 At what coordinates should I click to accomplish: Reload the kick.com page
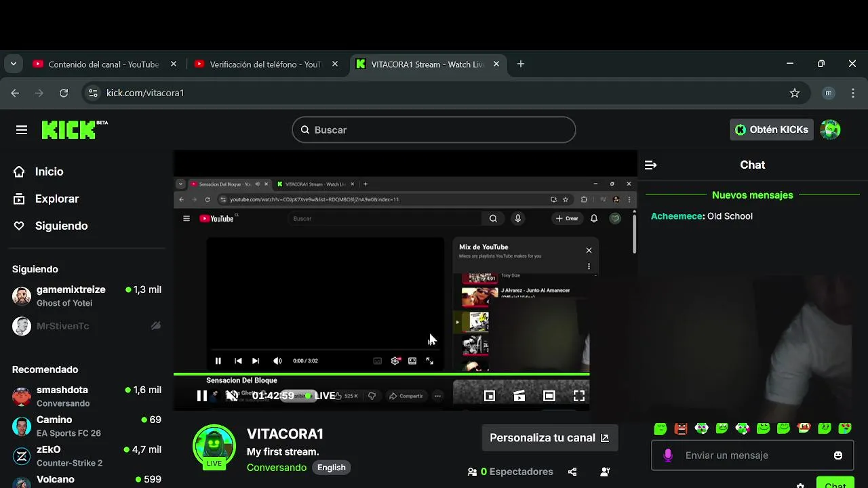click(x=64, y=93)
